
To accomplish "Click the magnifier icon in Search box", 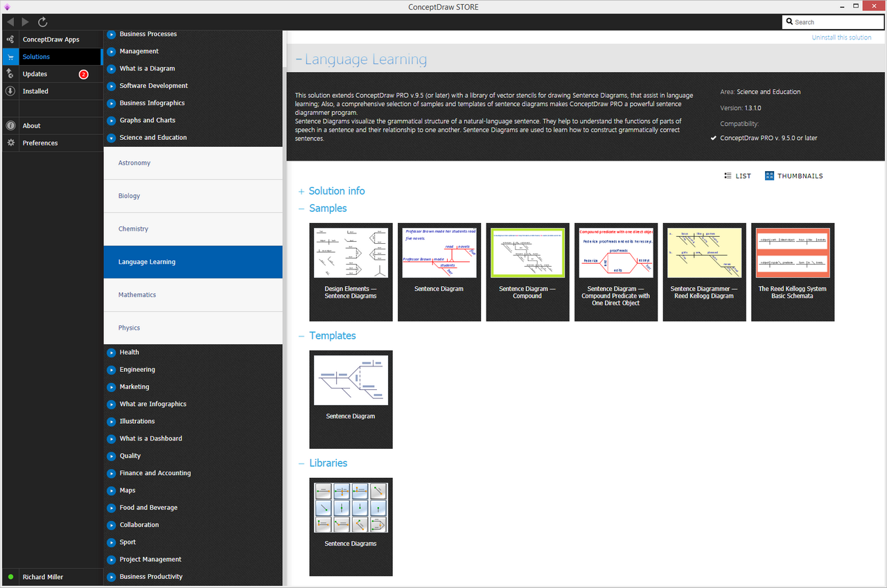I will 789,22.
